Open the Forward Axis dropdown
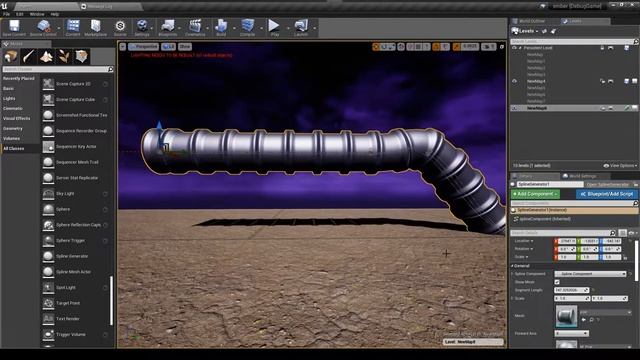 click(x=571, y=333)
